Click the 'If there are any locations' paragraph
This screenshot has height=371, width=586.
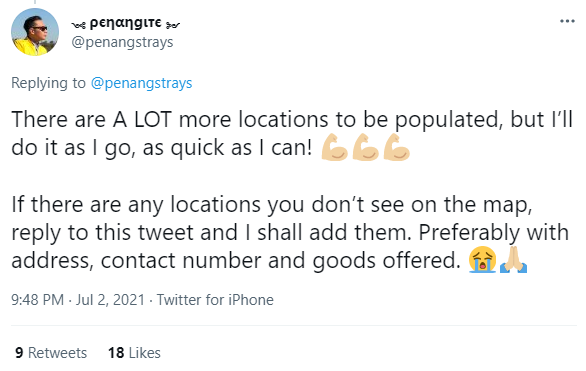(290, 232)
